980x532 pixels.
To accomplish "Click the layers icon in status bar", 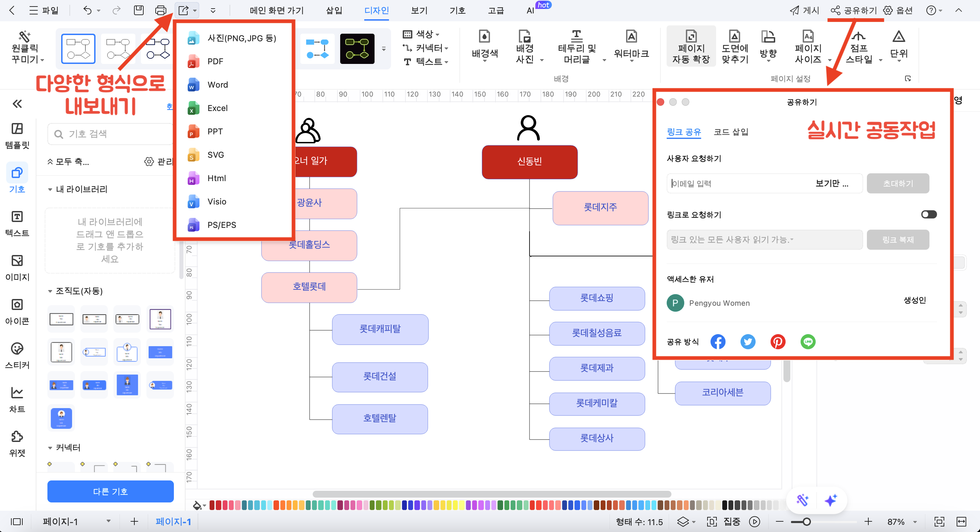I will pos(683,521).
